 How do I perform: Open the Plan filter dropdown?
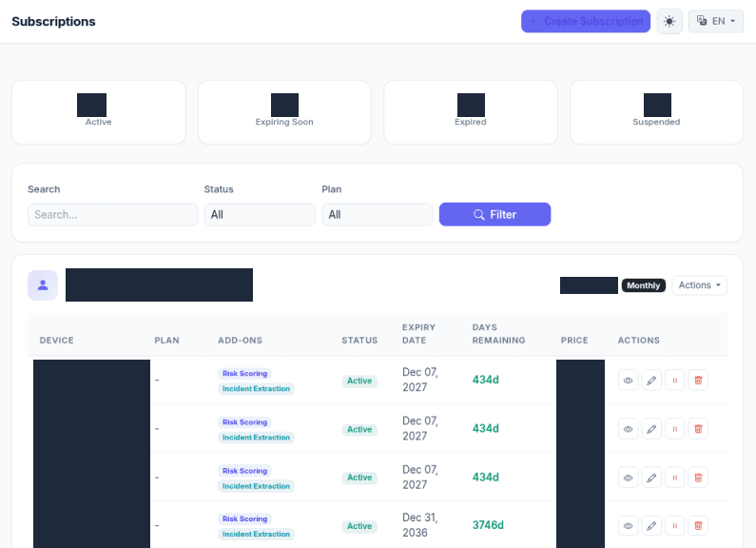coord(377,215)
